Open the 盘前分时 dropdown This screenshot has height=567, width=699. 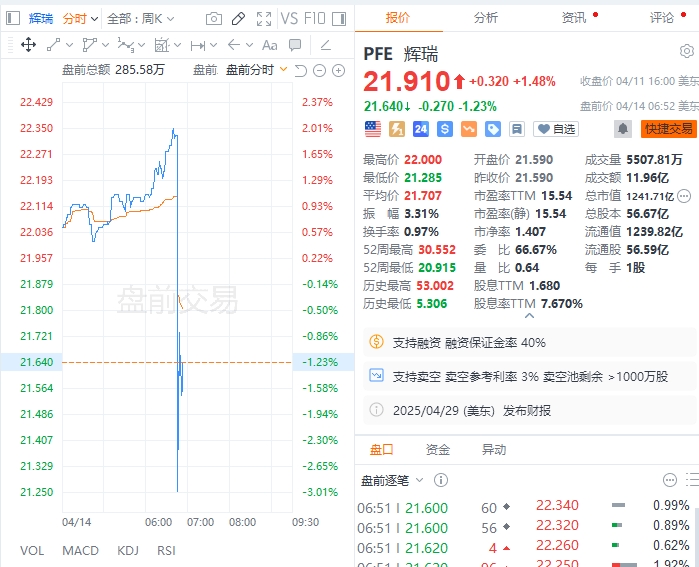pyautogui.click(x=256, y=69)
